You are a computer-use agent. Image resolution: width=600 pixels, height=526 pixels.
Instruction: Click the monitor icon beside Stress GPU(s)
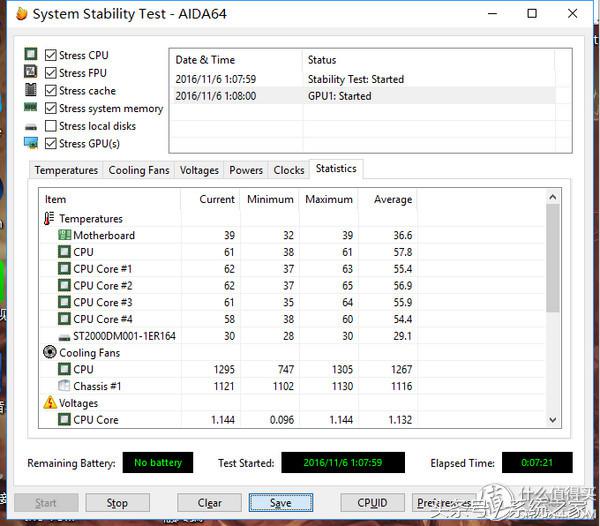tap(31, 143)
